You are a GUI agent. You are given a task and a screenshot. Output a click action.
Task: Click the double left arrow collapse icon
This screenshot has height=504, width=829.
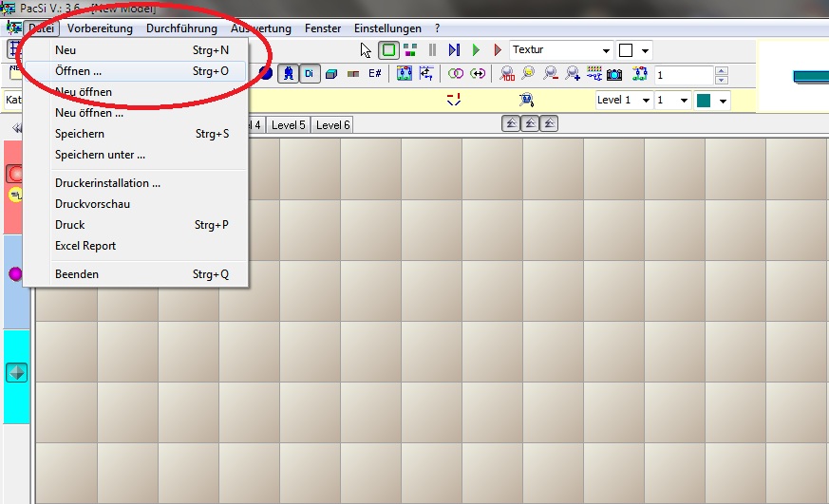[x=17, y=127]
